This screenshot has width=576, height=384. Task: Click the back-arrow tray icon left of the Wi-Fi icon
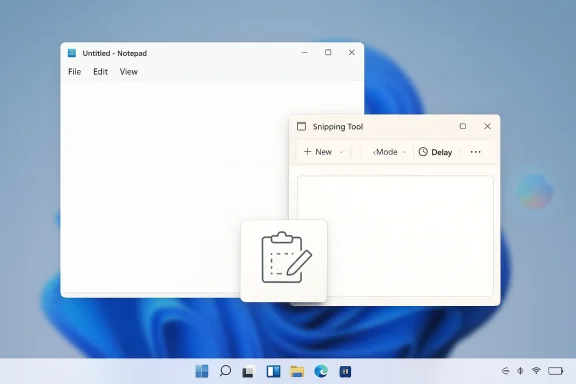pos(505,371)
